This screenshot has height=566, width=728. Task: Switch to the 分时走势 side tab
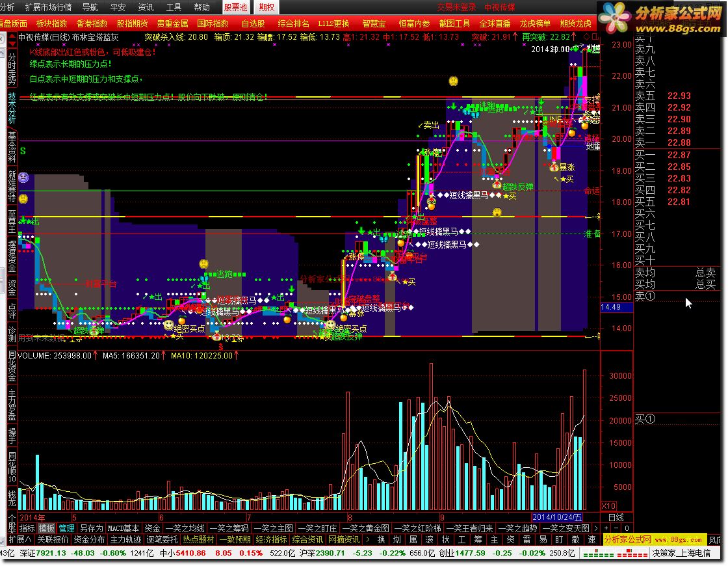click(x=12, y=69)
